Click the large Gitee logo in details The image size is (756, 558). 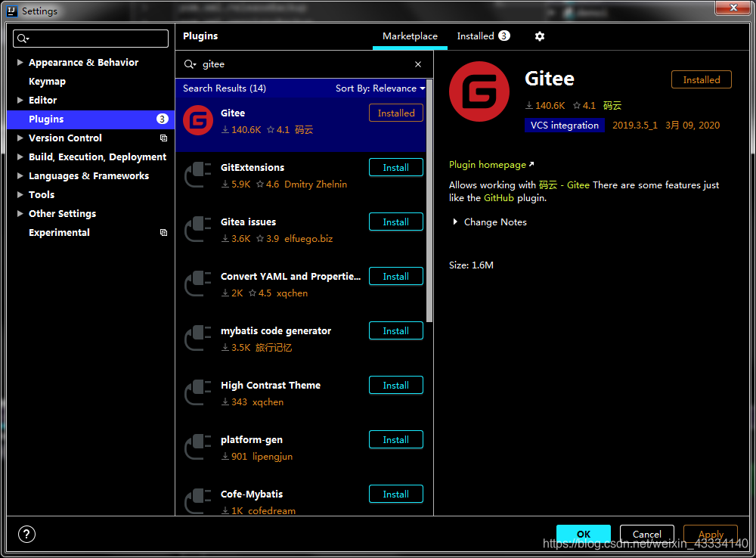tap(479, 91)
